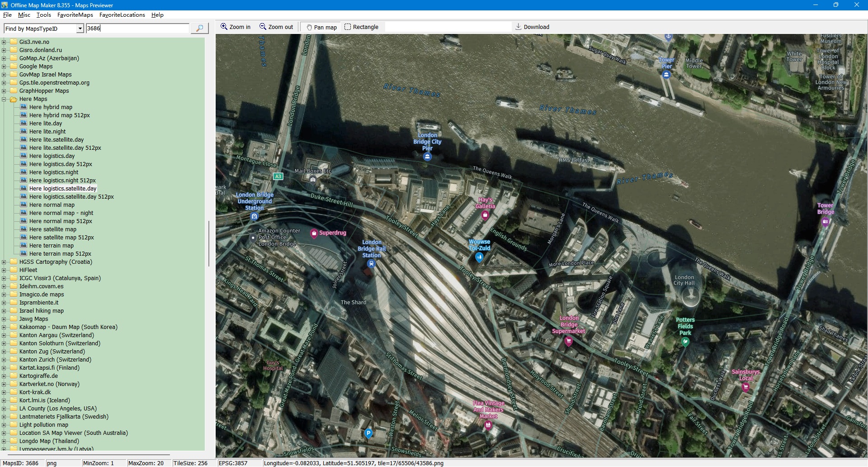Activate the Pan map hand tool

click(321, 27)
